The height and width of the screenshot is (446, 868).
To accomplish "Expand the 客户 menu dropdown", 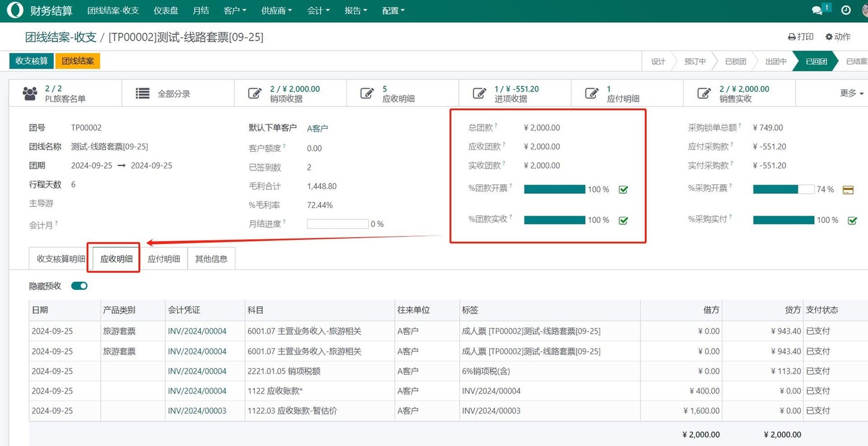I will click(x=235, y=11).
